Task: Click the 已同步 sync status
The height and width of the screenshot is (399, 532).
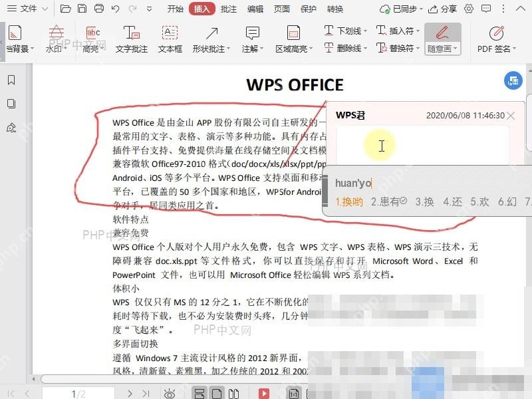Action: point(401,9)
